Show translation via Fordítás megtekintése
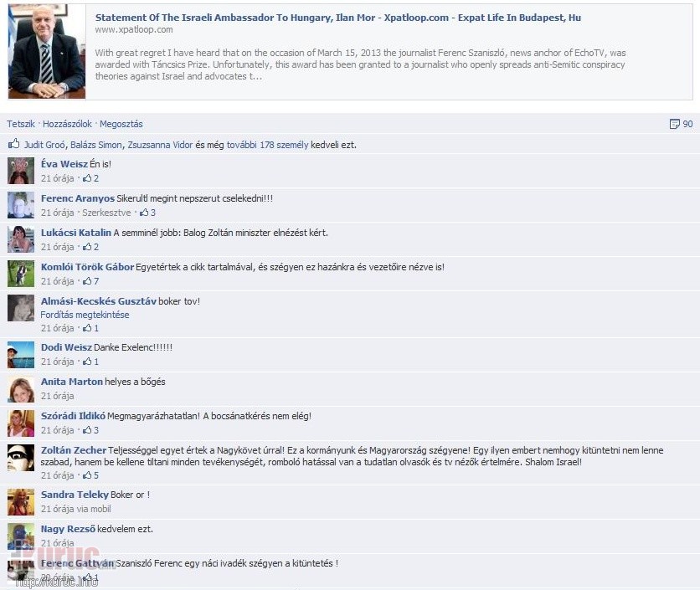The width and height of the screenshot is (700, 590). 85,315
